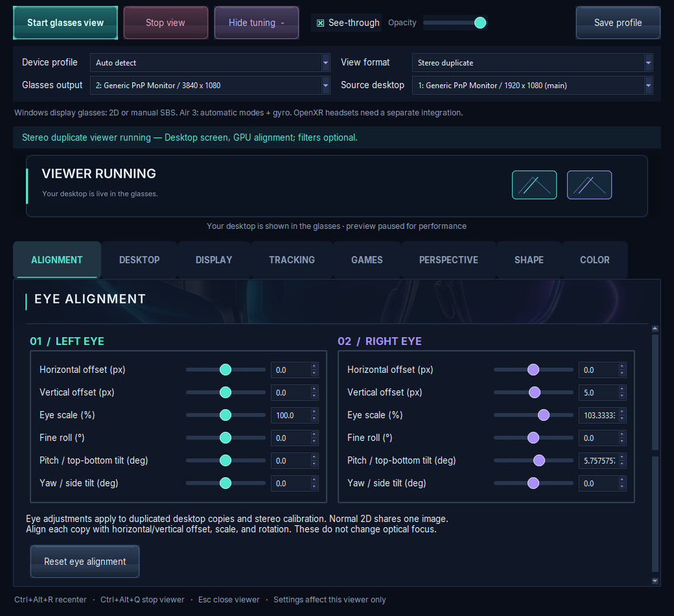
Task: Click 'Ctrl+Alt+R recenter' footer text
Action: pyautogui.click(x=51, y=600)
